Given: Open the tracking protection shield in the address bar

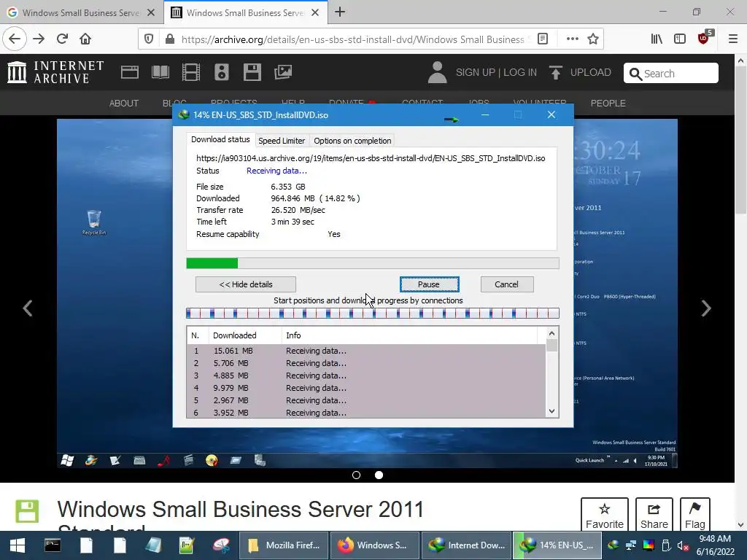Looking at the screenshot, I should 149,39.
